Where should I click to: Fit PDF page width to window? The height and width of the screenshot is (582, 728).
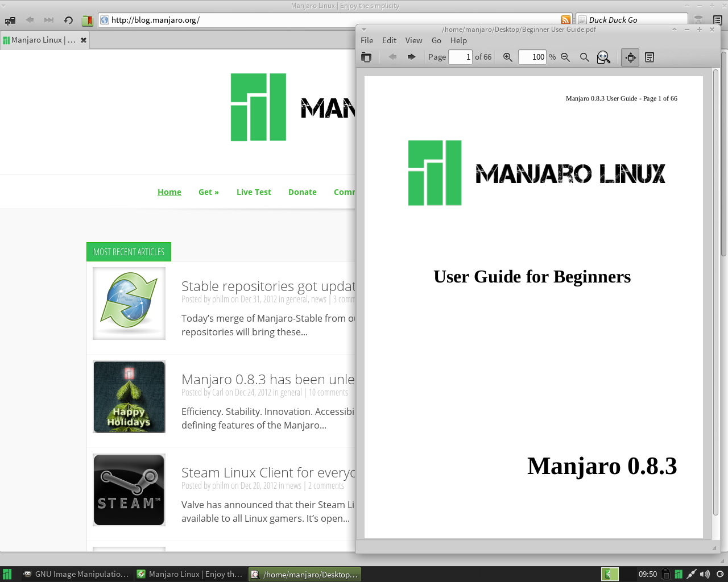[603, 57]
